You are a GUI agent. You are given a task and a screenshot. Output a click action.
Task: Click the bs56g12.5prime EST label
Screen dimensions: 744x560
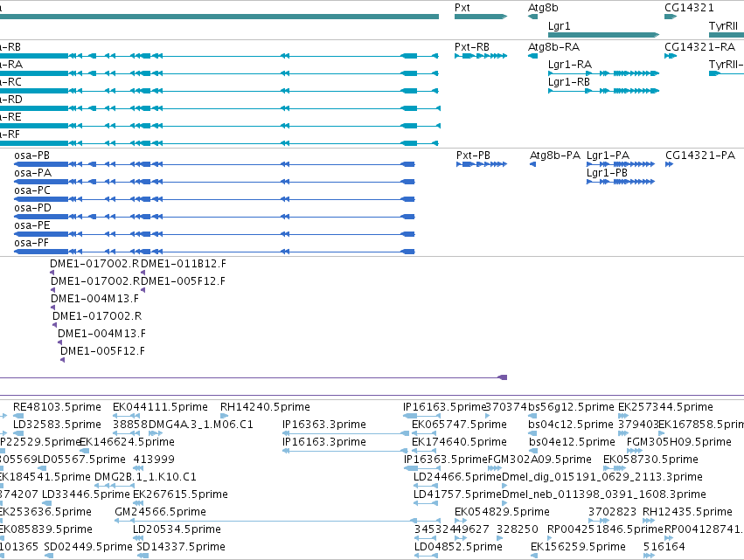pos(571,407)
